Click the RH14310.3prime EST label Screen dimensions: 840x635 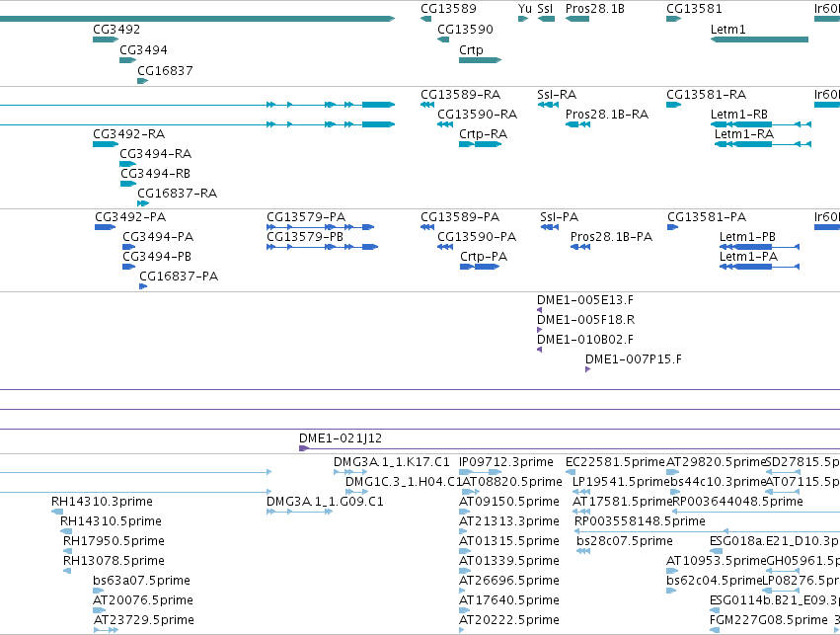102,502
